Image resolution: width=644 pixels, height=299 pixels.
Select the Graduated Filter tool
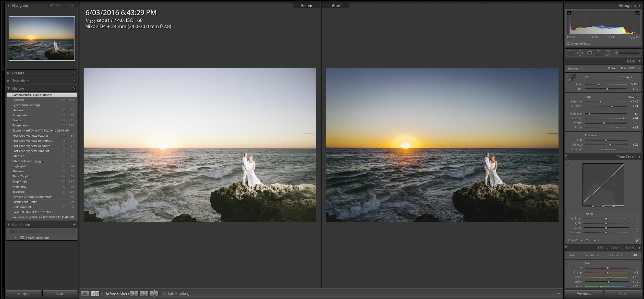pyautogui.click(x=598, y=53)
